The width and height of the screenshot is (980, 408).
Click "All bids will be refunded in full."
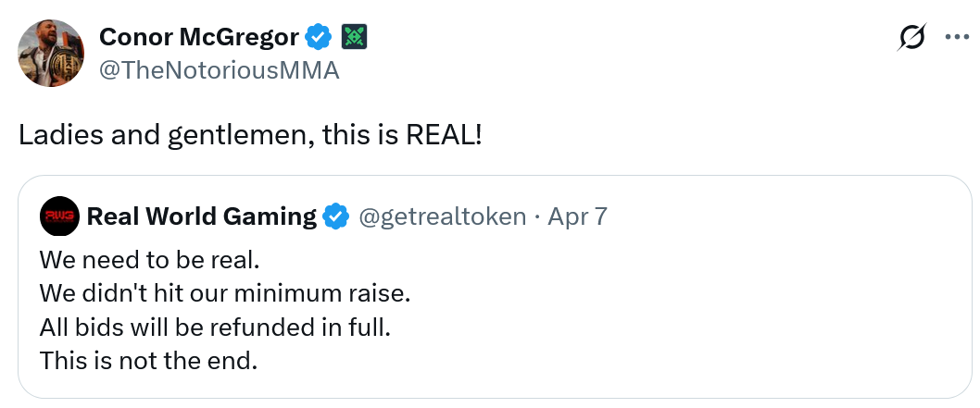pos(215,327)
